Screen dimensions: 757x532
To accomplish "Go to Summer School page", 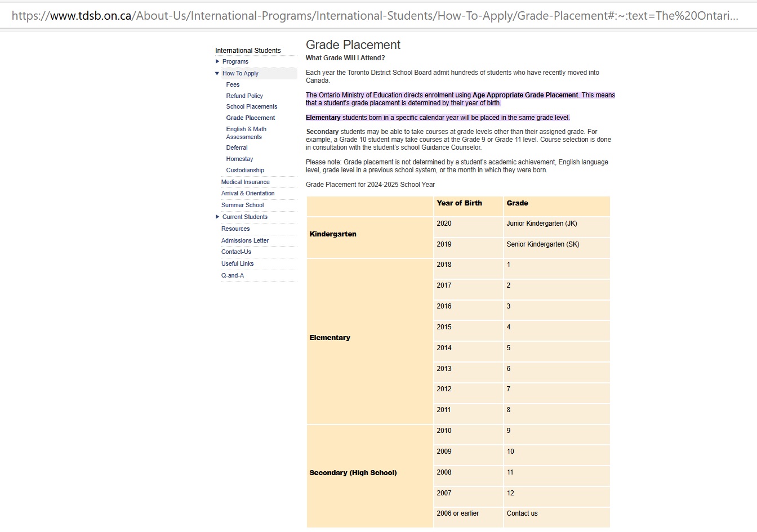I will click(x=242, y=205).
